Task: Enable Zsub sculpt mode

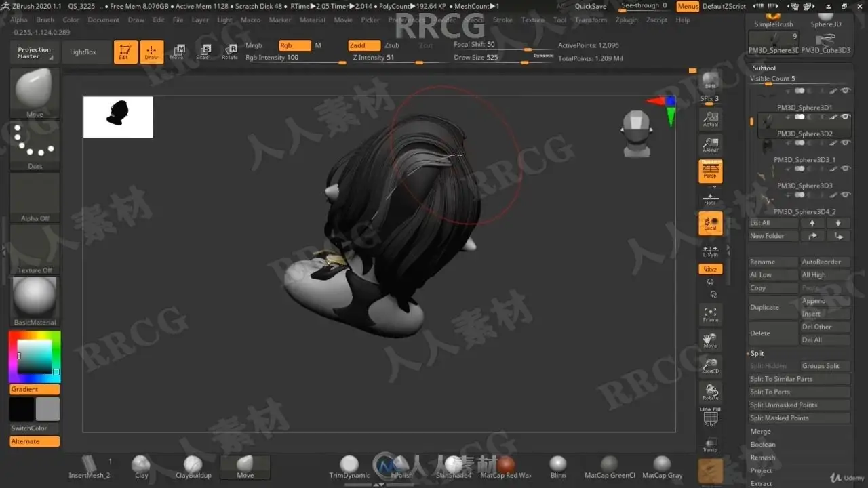Action: [392, 45]
